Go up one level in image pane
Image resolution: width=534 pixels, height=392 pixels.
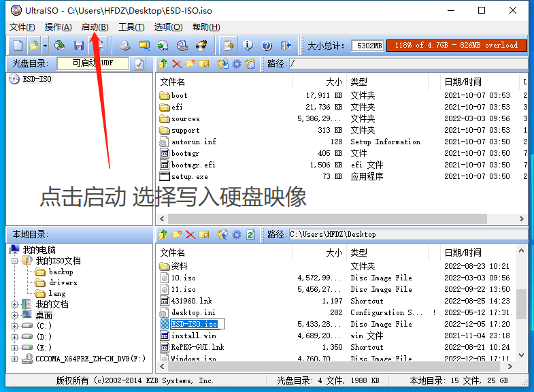pyautogui.click(x=163, y=64)
